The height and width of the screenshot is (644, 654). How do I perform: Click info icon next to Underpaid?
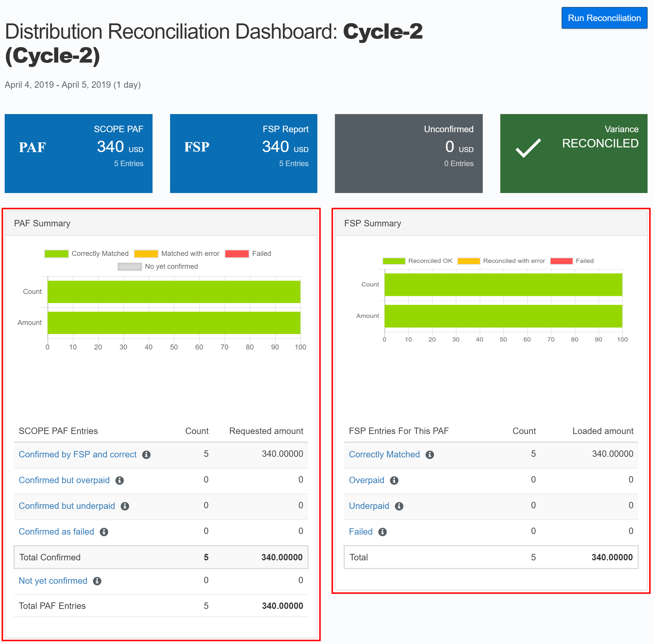(x=399, y=506)
